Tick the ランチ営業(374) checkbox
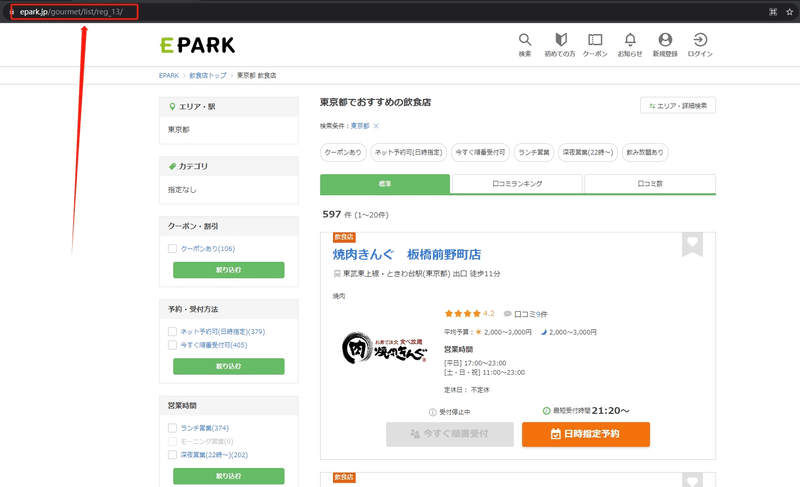This screenshot has width=800, height=487. 172,428
